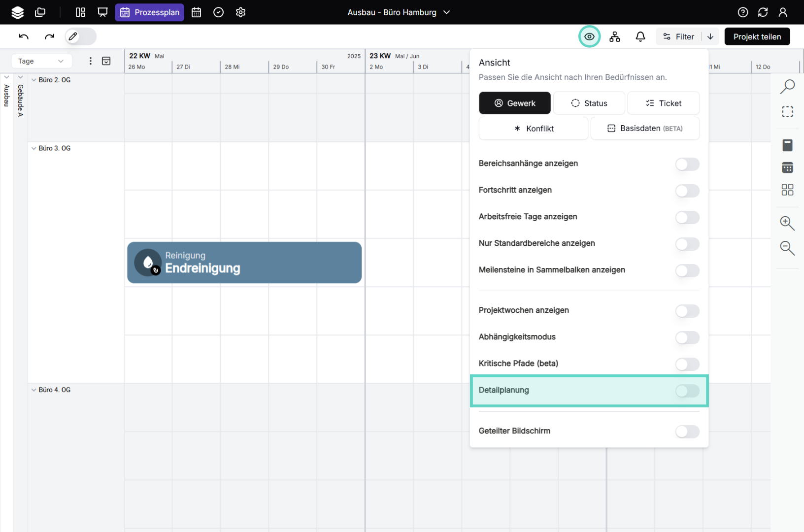
Task: Zoom out with the minus magnifier
Action: 787,248
